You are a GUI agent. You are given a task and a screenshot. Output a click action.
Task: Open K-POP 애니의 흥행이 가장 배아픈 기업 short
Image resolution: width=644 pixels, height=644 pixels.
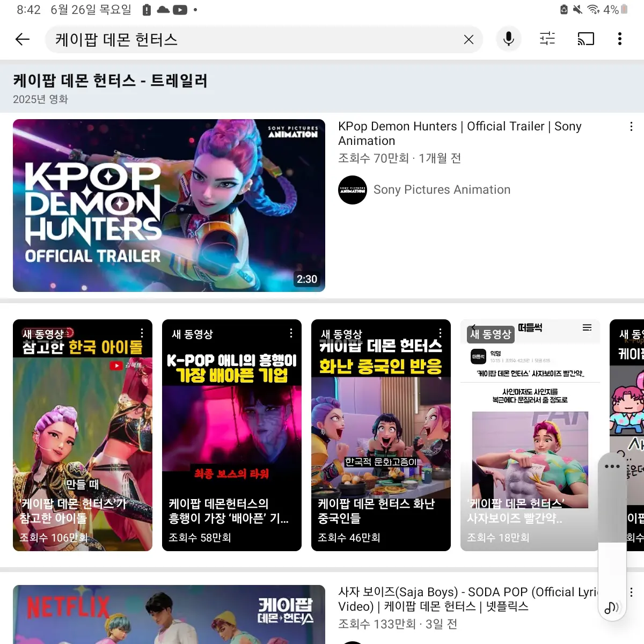point(232,435)
